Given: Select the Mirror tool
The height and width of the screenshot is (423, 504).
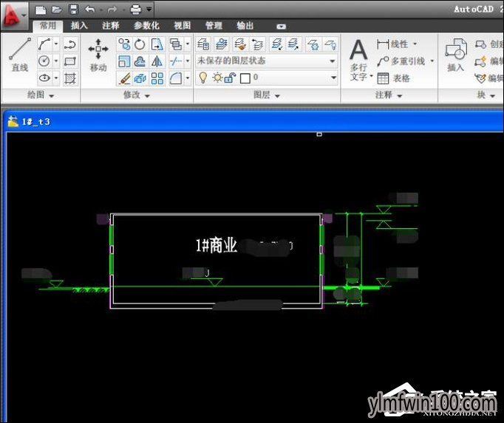Looking at the screenshot, I should coord(157,61).
